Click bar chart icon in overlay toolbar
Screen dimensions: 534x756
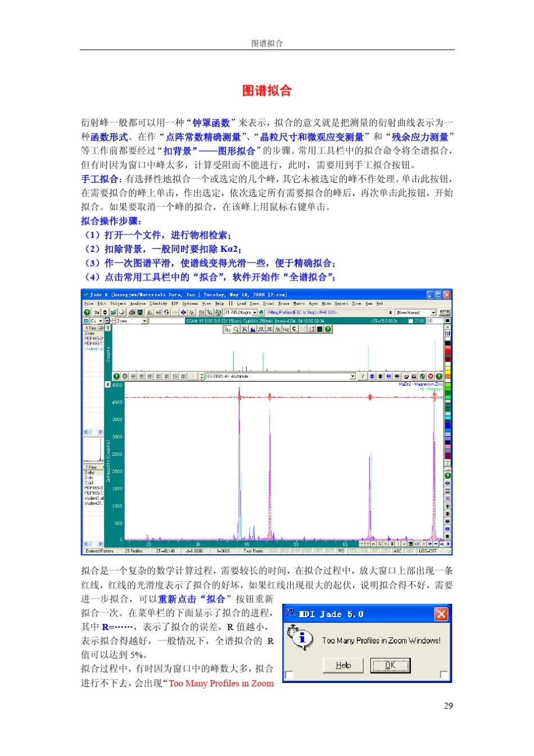(414, 376)
